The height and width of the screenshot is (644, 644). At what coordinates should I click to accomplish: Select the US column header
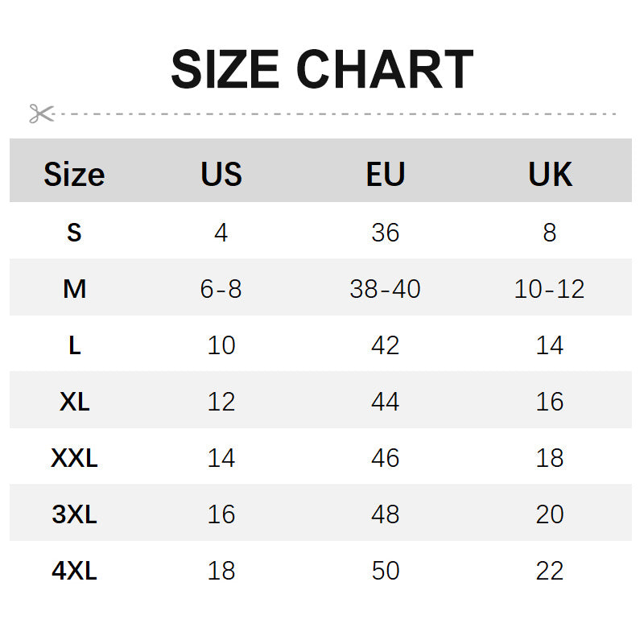point(221,174)
